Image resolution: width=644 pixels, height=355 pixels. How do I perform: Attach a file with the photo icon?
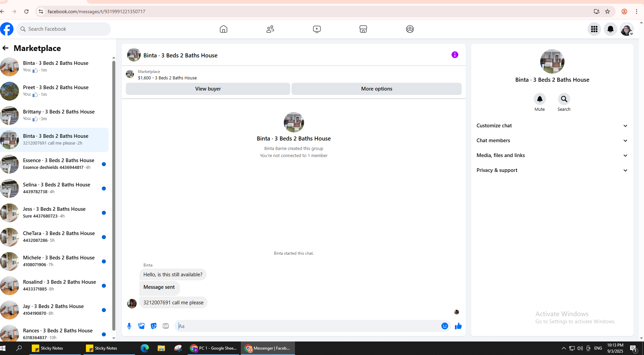coord(141,326)
